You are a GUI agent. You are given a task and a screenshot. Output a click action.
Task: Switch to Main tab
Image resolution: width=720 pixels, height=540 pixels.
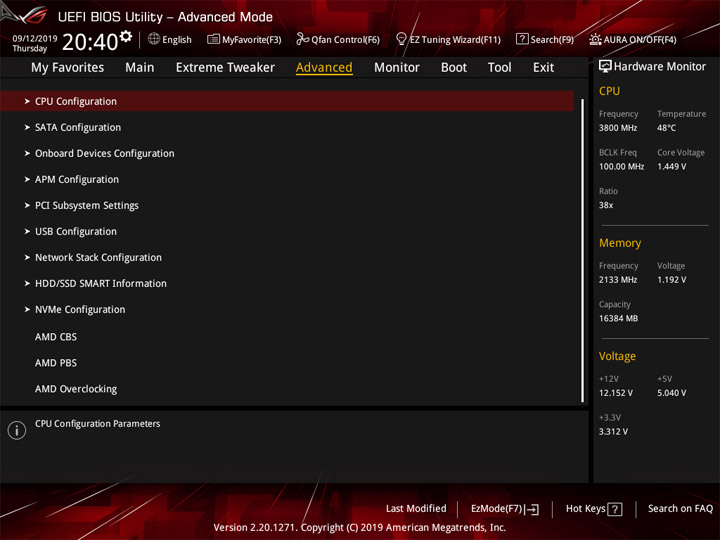[140, 68]
